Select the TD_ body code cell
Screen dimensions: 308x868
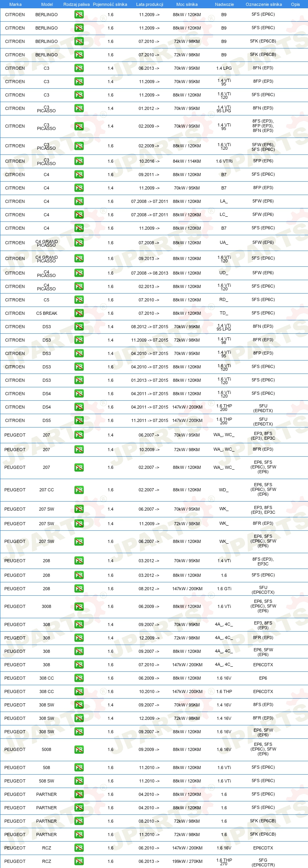point(224,313)
